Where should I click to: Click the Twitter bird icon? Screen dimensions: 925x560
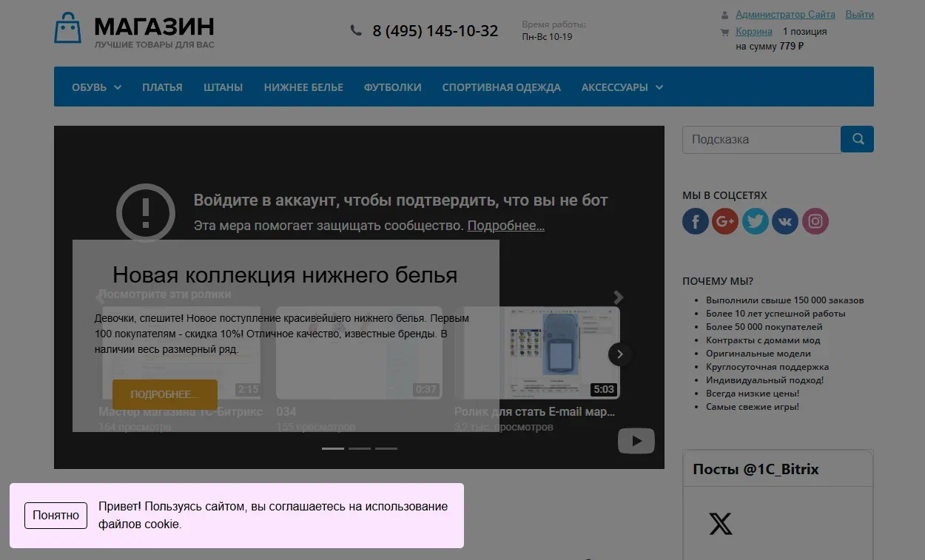tap(756, 221)
